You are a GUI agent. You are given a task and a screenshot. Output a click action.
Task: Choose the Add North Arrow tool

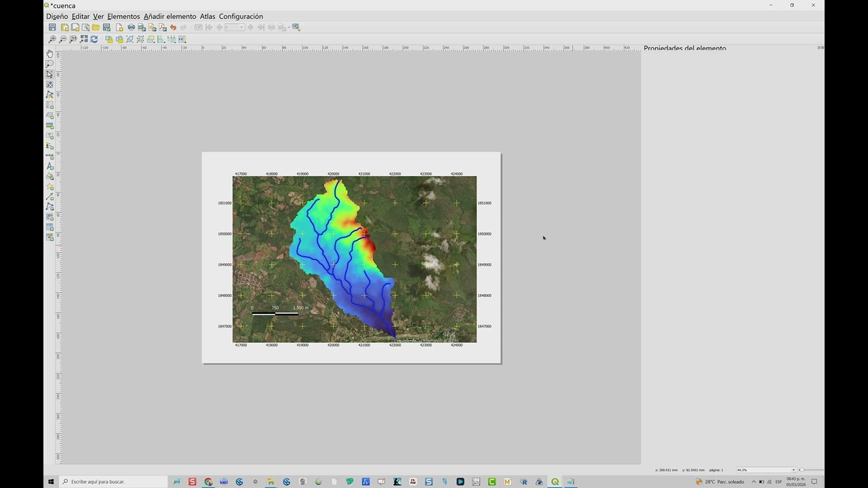point(50,166)
